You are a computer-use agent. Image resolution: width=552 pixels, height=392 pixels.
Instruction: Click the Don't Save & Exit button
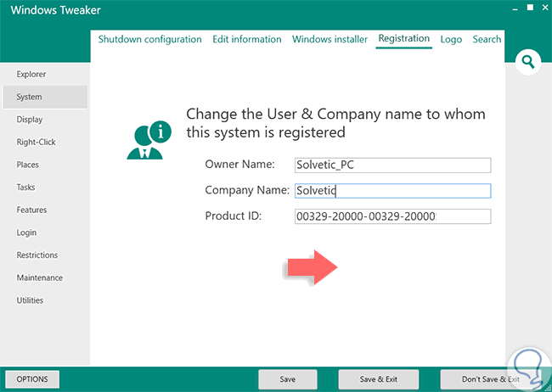click(490, 379)
